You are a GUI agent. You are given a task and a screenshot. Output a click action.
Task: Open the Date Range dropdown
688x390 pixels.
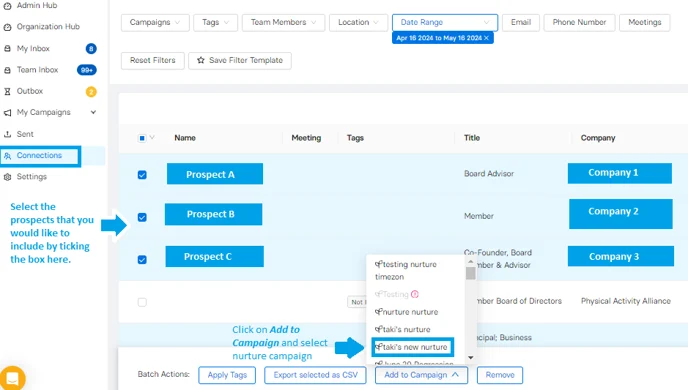click(445, 22)
